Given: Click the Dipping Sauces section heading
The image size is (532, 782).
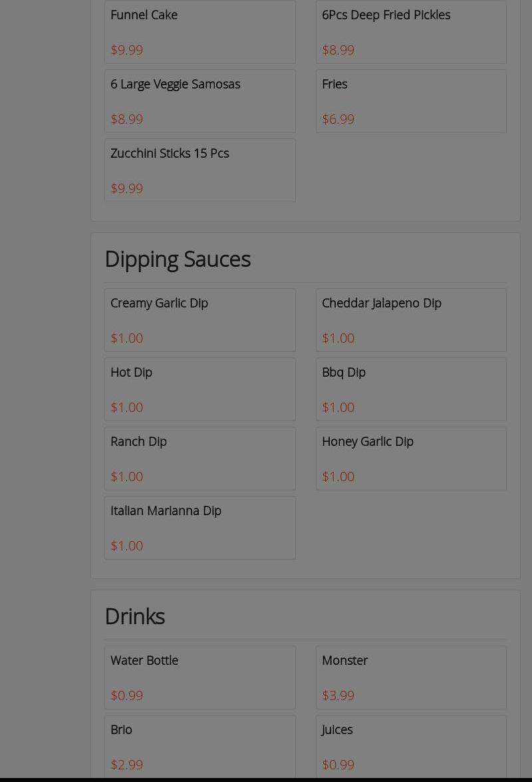Looking at the screenshot, I should point(178,259).
